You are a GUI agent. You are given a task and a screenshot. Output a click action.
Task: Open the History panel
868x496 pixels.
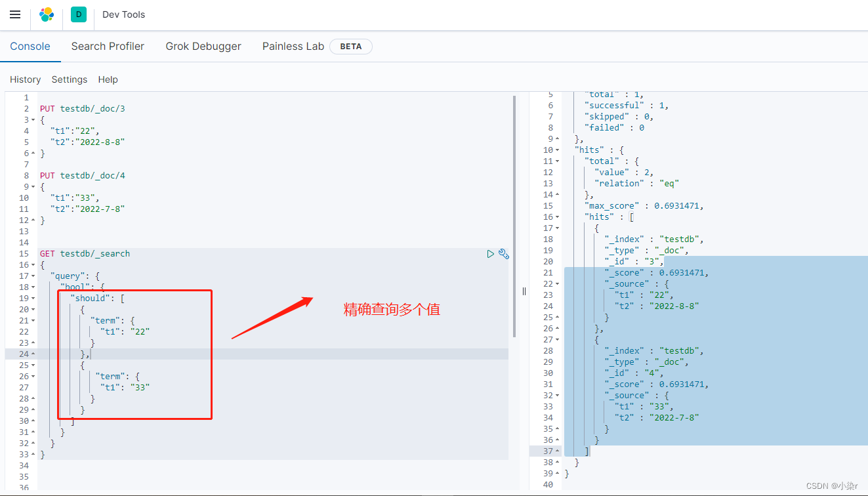pyautogui.click(x=26, y=79)
